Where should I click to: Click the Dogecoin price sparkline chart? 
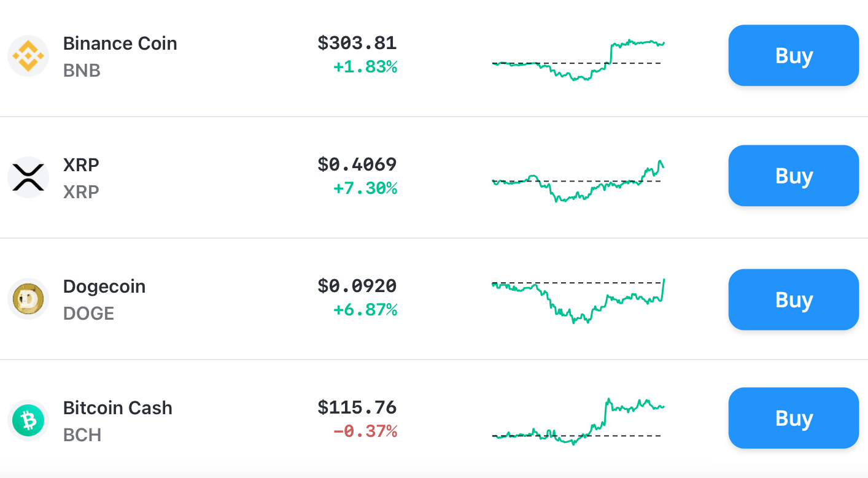pyautogui.click(x=577, y=299)
